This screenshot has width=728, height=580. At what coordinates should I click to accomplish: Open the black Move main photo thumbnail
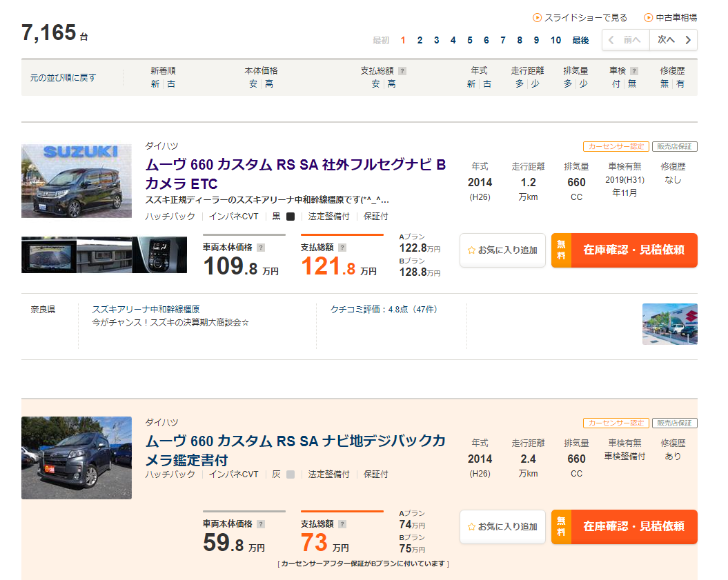click(x=77, y=181)
